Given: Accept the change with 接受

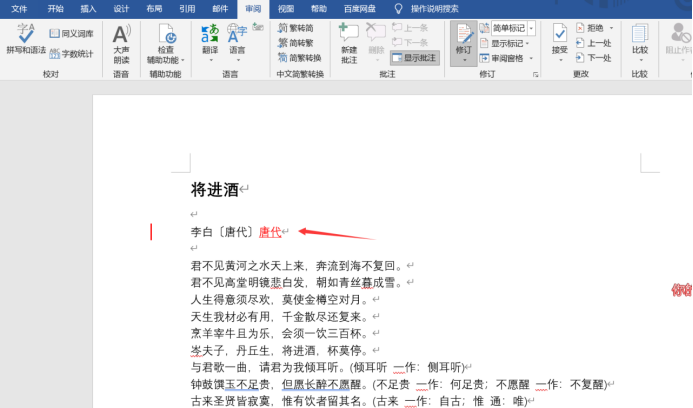Looking at the screenshot, I should tap(560, 39).
